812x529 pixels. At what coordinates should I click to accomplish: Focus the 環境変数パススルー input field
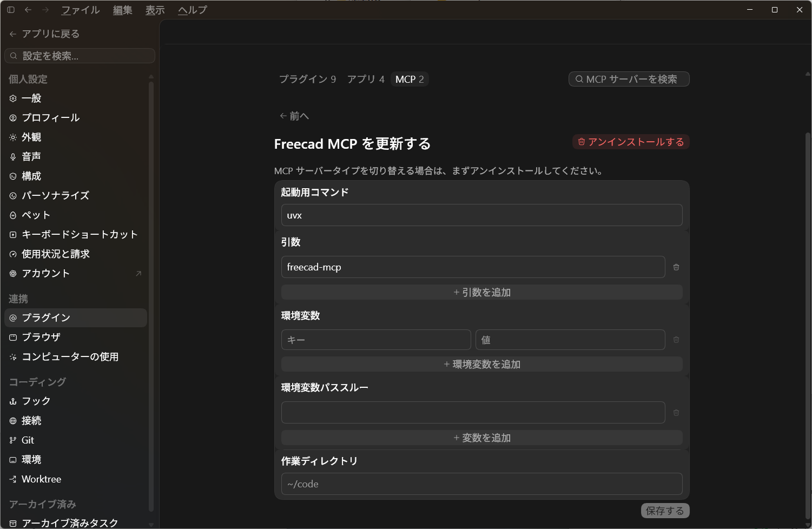point(473,412)
